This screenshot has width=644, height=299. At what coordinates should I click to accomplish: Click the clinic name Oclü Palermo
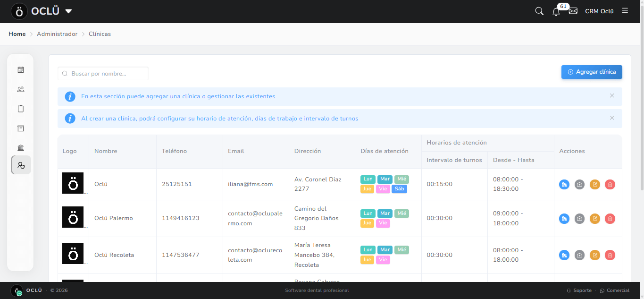click(x=114, y=218)
